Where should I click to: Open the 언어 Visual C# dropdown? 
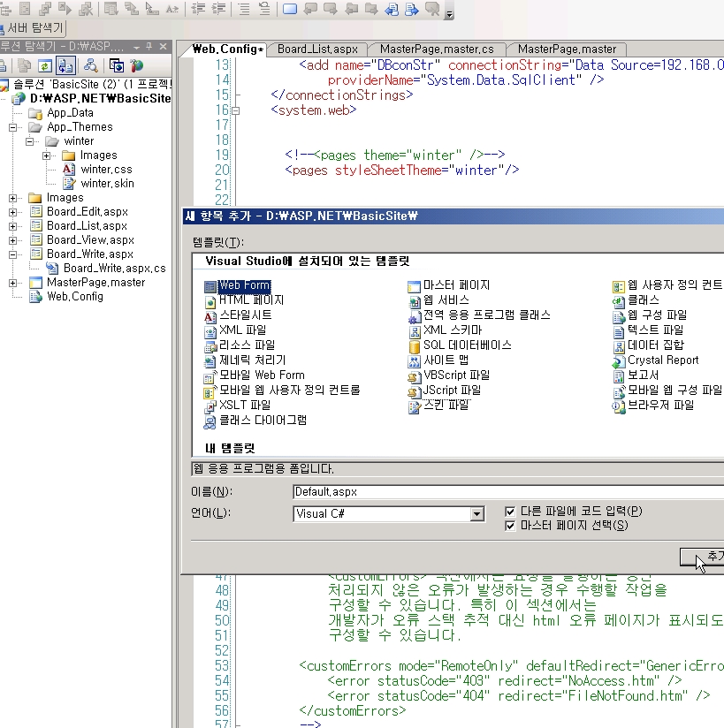(x=476, y=514)
